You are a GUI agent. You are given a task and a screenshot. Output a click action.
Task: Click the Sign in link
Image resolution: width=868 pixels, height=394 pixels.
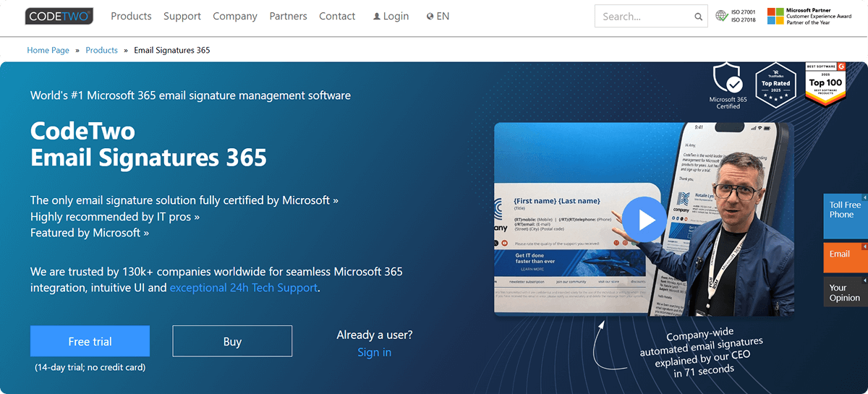point(374,352)
